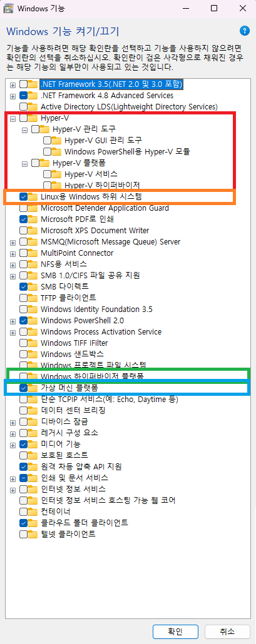Uncheck 클라우드 폴더 클라이언트 checkbox
This screenshot has width=256, height=644.
(23, 523)
